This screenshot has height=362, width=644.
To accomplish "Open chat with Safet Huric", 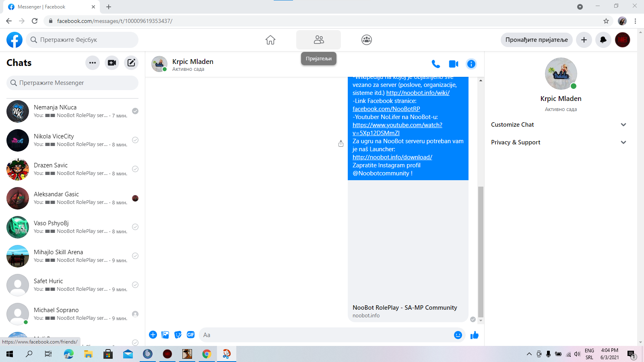I will point(72,285).
